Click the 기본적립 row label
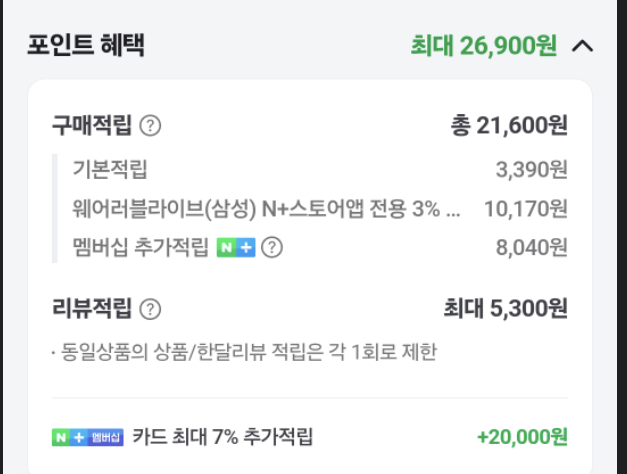This screenshot has width=627, height=474. pos(110,170)
